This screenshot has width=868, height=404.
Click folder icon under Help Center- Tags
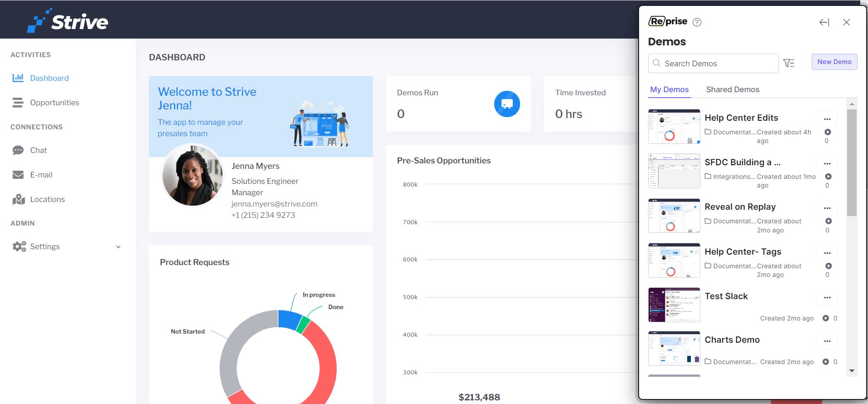(x=708, y=266)
